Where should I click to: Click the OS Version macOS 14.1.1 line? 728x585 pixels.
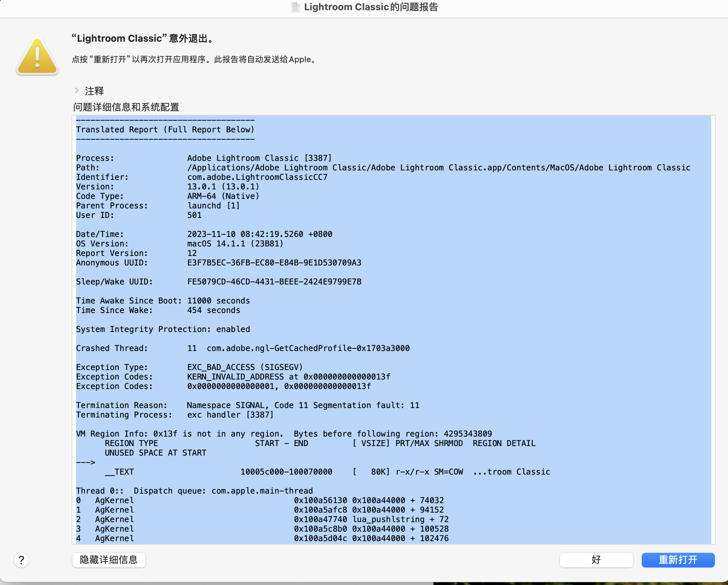pyautogui.click(x=179, y=244)
